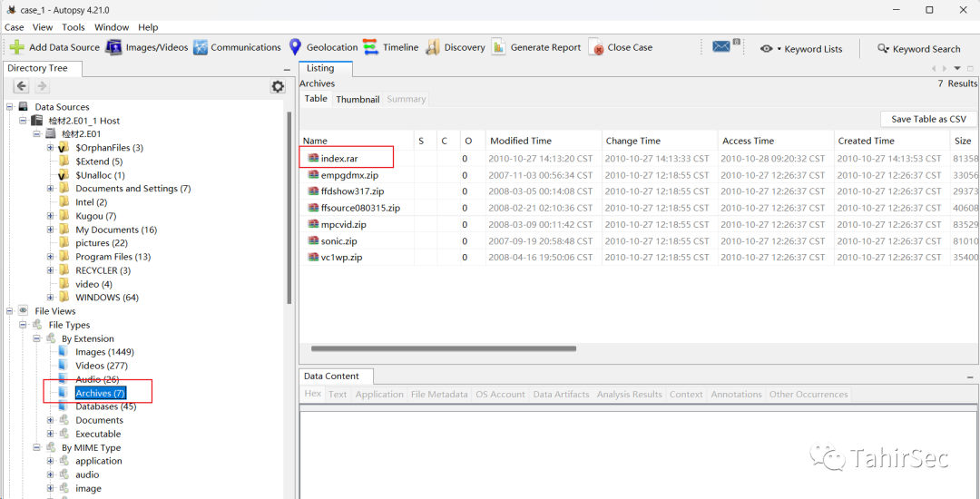Click the Listing tab
The width and height of the screenshot is (980, 499).
click(320, 68)
